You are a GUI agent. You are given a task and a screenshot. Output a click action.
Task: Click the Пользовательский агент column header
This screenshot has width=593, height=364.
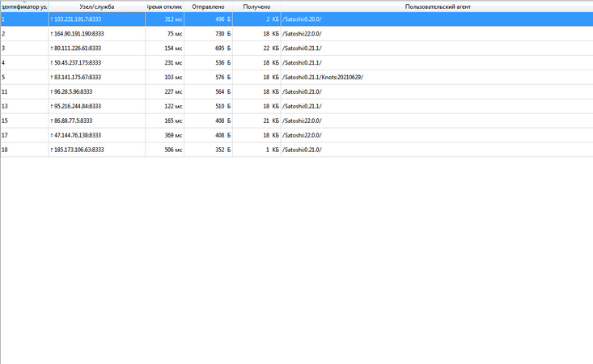click(437, 6)
